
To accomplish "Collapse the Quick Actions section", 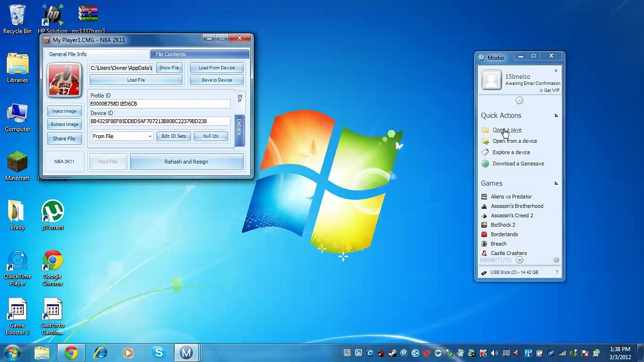I will [556, 116].
